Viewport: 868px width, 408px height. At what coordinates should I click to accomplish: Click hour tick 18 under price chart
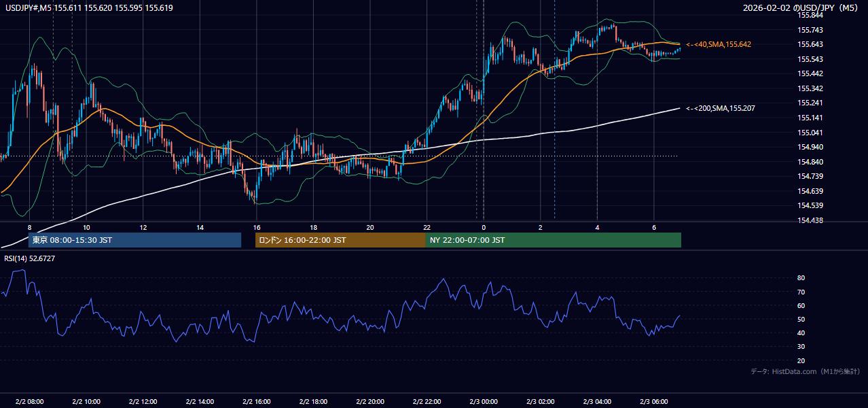(x=313, y=227)
